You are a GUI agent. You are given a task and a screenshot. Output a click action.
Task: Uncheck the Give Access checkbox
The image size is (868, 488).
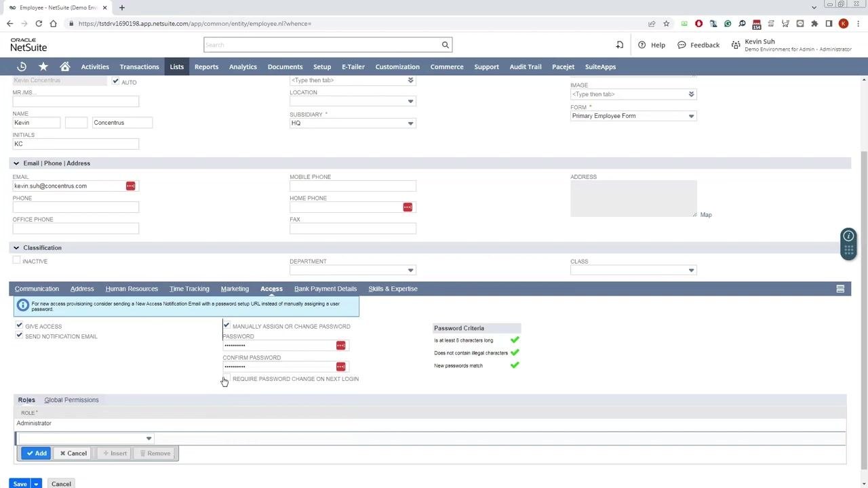[19, 325]
